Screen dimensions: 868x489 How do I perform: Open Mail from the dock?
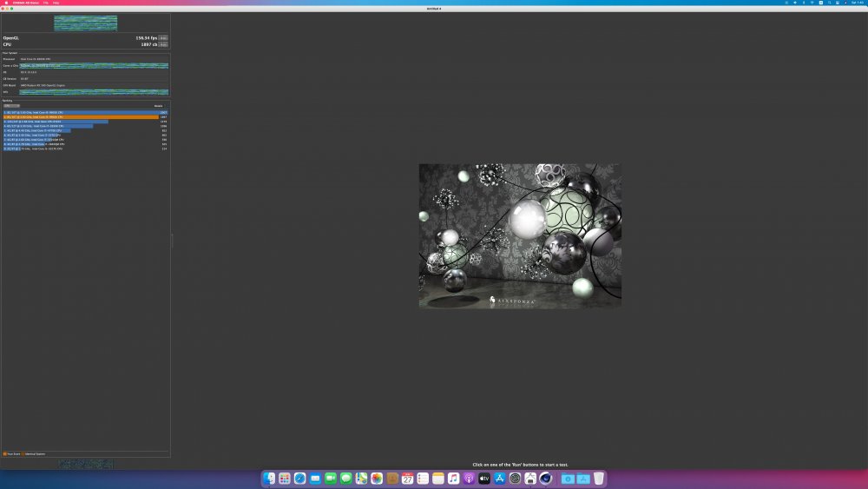pos(315,479)
